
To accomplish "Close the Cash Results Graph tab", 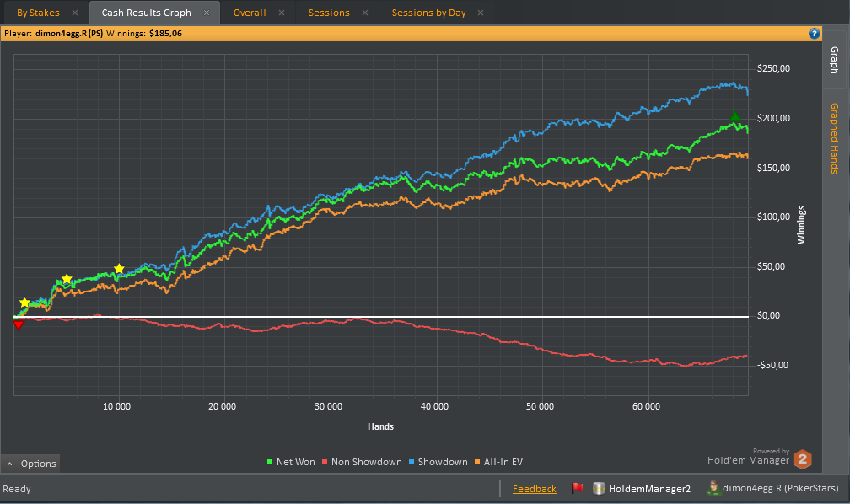I will (206, 13).
